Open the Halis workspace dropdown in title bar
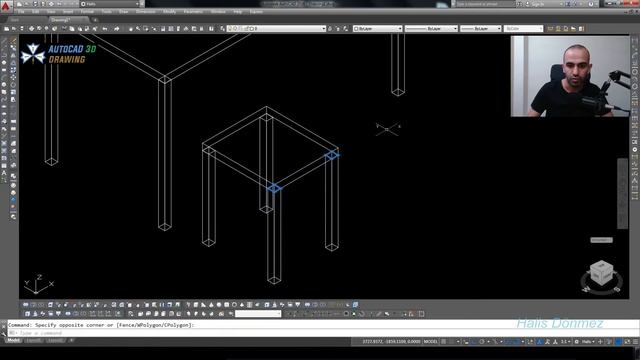640x360 pixels. (x=110, y=4)
